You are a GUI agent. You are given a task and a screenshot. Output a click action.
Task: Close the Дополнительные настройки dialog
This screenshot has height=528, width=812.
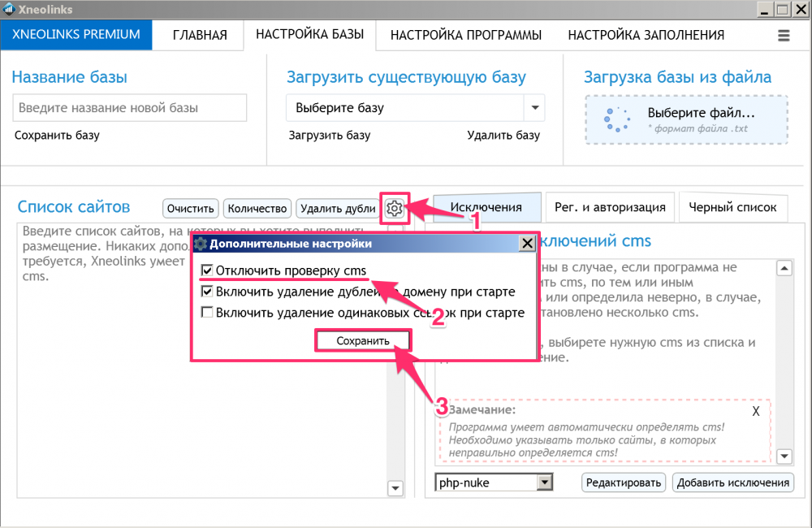pyautogui.click(x=527, y=243)
